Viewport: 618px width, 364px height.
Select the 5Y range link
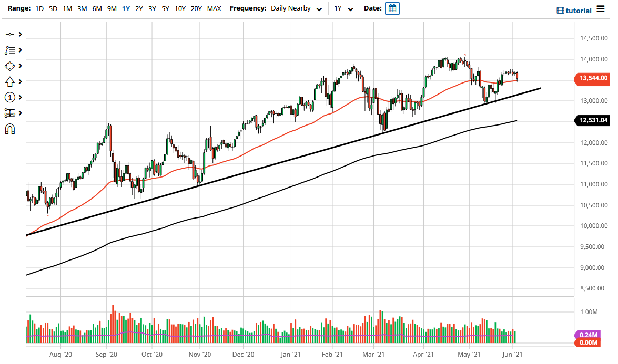coord(164,9)
